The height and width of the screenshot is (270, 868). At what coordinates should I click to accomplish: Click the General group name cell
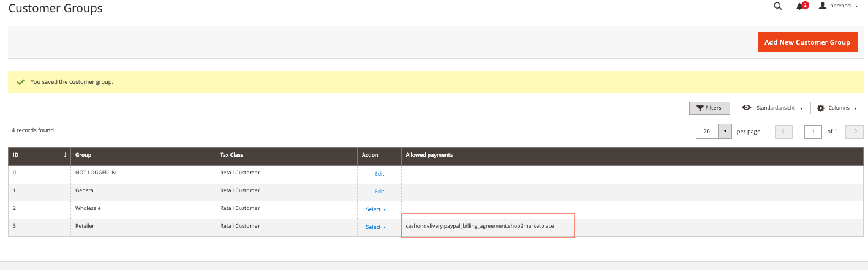coord(143,192)
